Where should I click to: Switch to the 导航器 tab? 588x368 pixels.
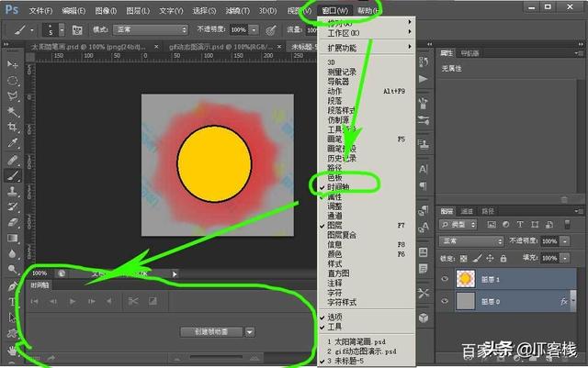(469, 53)
